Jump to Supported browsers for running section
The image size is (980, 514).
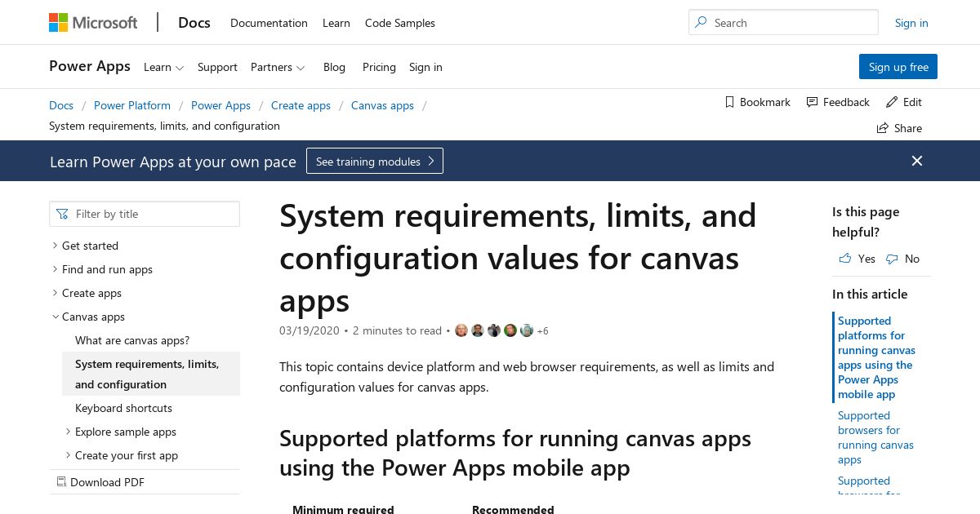tap(875, 437)
